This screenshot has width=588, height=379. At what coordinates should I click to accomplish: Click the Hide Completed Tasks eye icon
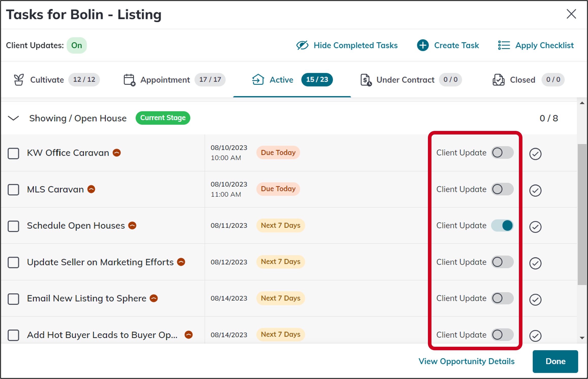(x=302, y=45)
